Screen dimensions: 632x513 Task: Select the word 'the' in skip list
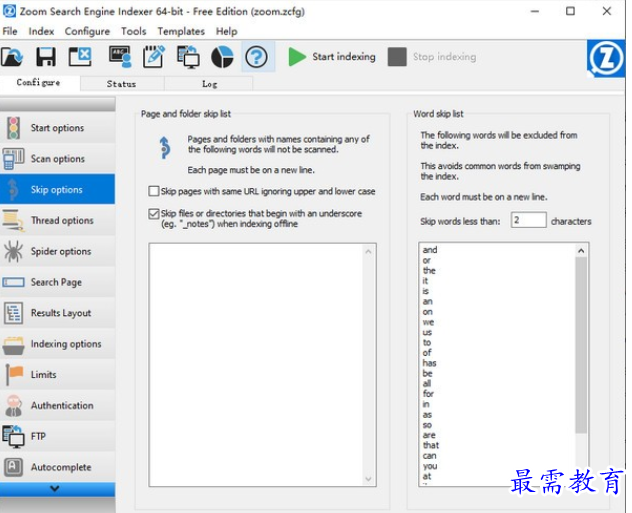click(429, 270)
